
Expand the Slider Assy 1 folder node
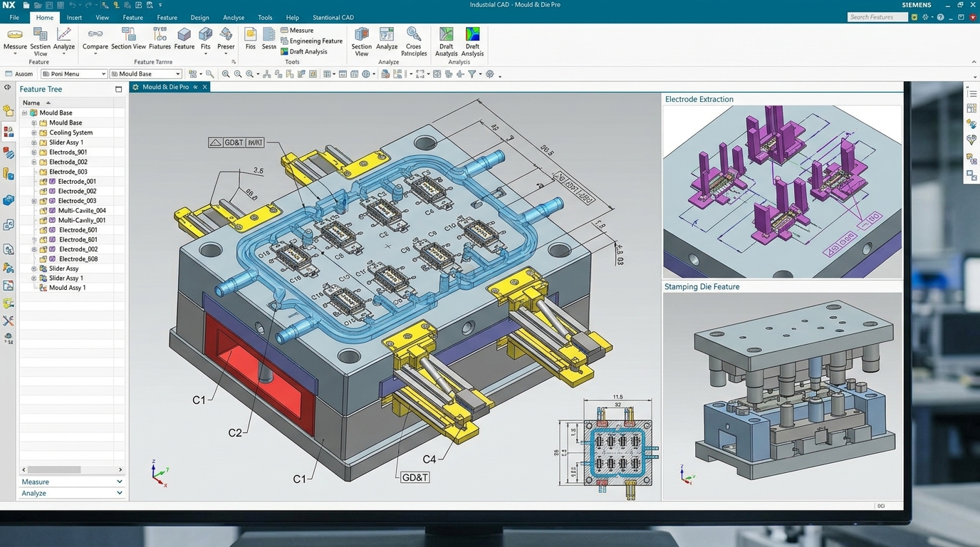pos(33,142)
